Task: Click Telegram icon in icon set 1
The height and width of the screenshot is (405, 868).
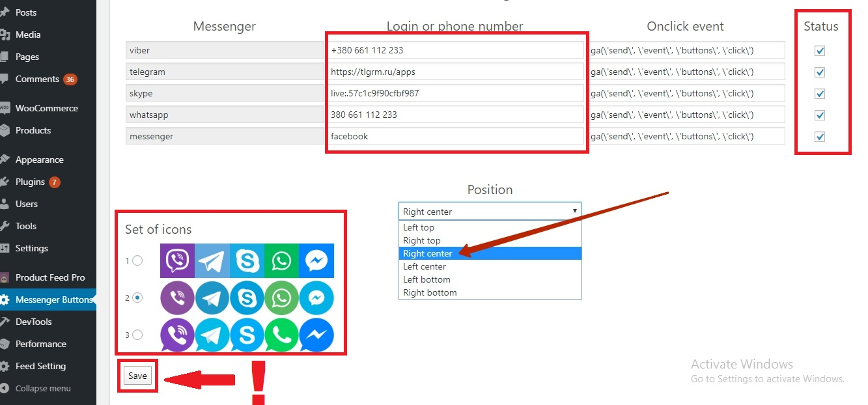Action: pyautogui.click(x=212, y=260)
